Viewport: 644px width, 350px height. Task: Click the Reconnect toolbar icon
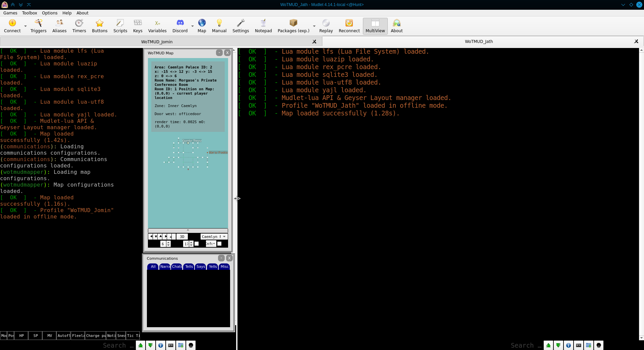349,26
